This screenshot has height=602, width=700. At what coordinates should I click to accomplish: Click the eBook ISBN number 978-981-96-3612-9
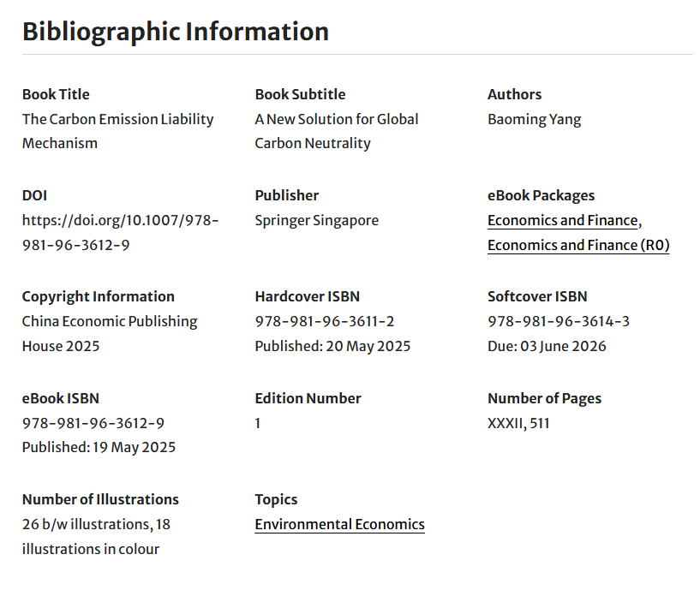(93, 423)
